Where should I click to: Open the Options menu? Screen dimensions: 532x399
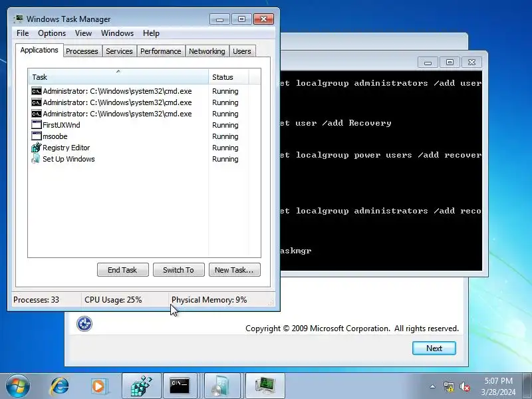click(52, 33)
